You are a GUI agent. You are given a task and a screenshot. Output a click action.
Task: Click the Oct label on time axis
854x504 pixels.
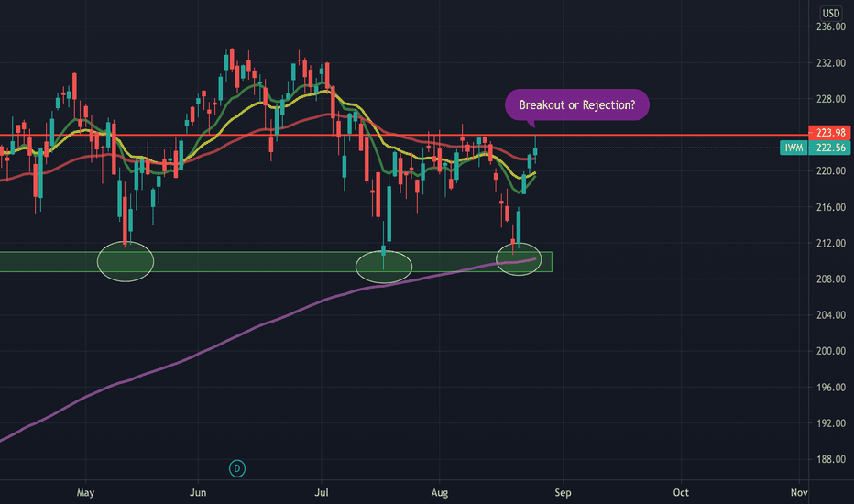tap(681, 493)
